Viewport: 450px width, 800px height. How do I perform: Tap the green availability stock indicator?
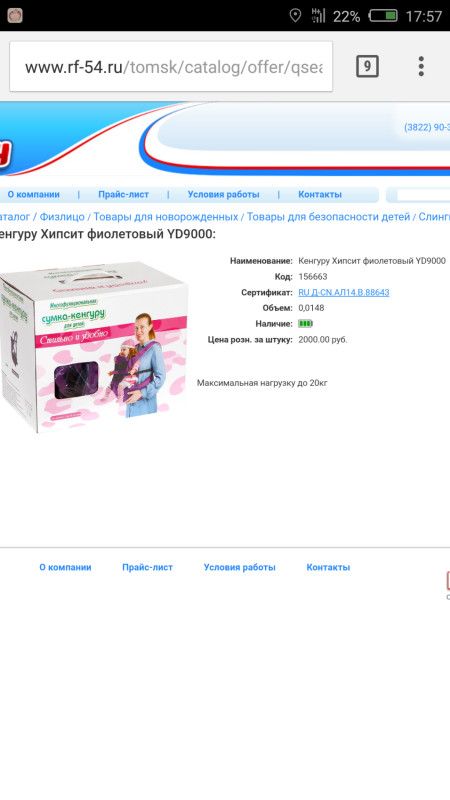coord(305,323)
